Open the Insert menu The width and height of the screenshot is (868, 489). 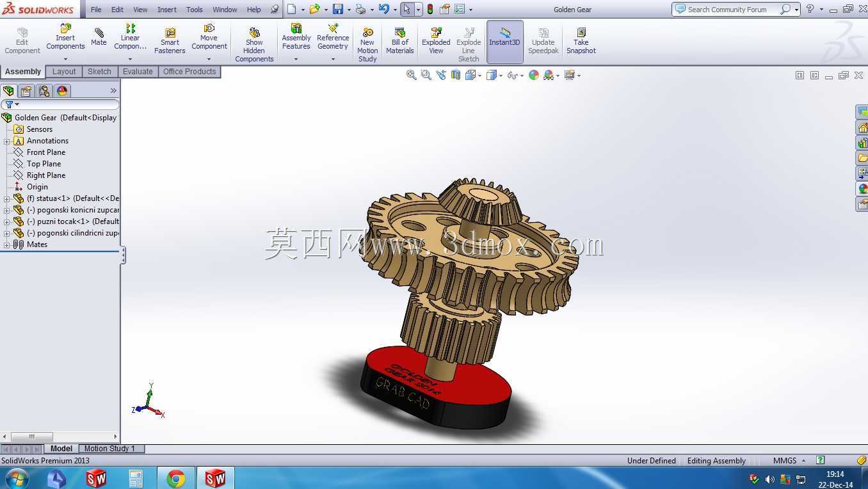point(167,10)
